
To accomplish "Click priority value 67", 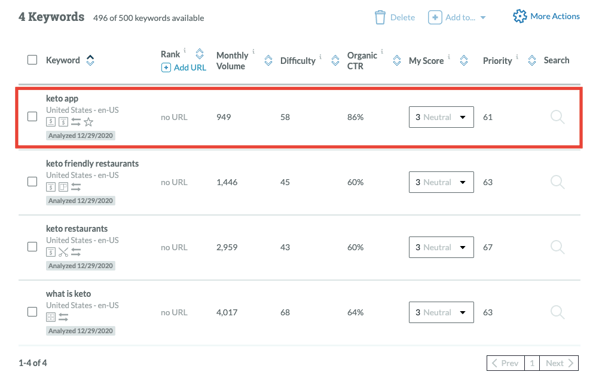I will click(488, 247).
